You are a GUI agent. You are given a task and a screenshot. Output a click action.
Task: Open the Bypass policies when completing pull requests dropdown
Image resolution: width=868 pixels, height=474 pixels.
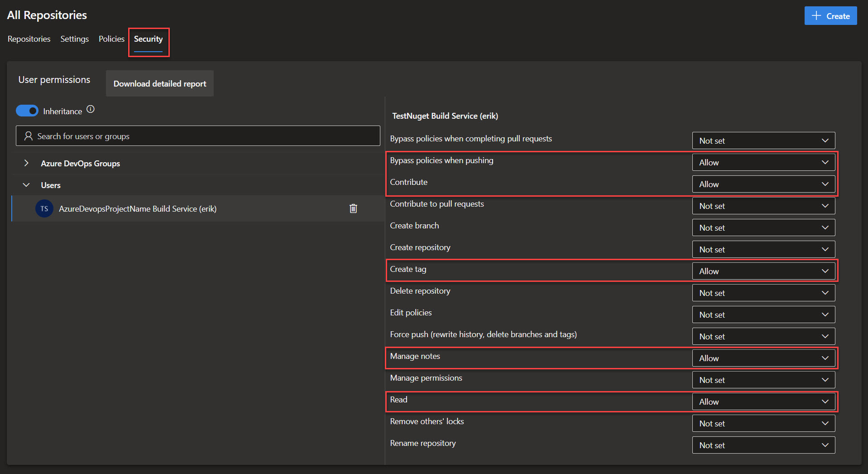763,140
